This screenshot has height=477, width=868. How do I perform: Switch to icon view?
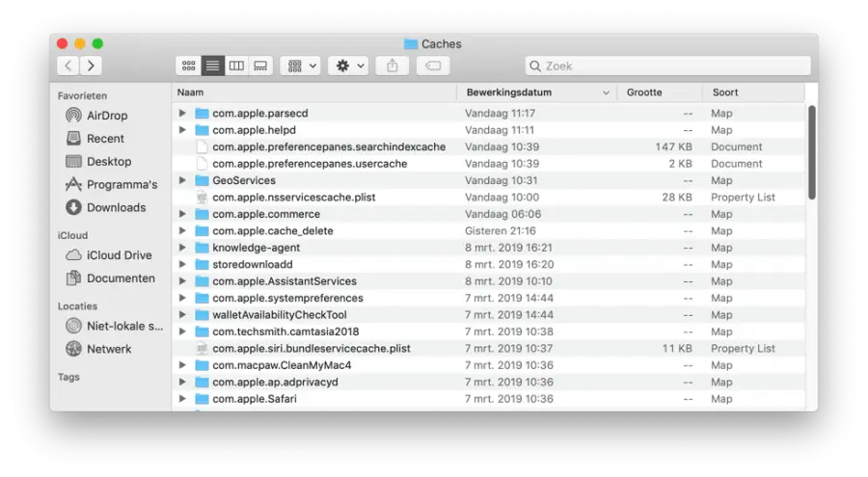[x=189, y=66]
